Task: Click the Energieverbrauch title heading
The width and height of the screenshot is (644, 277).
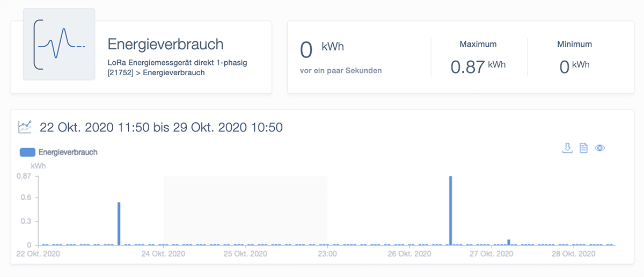Action: 165,44
